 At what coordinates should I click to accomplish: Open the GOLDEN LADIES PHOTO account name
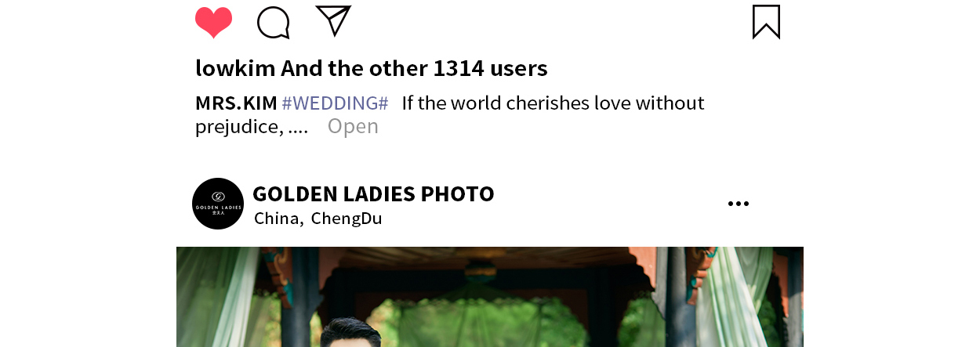click(373, 193)
